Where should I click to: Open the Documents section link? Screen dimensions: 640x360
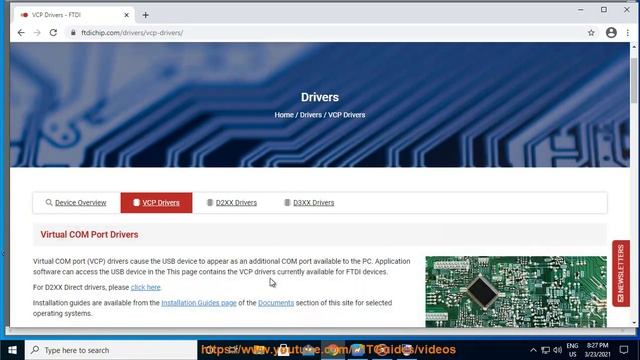tap(276, 303)
